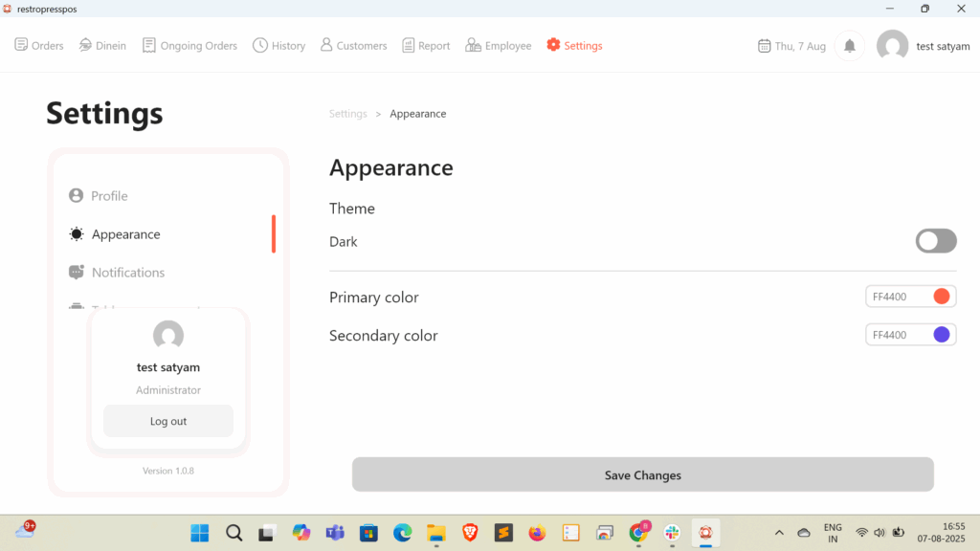Click the calendar icon beside the date

(764, 46)
